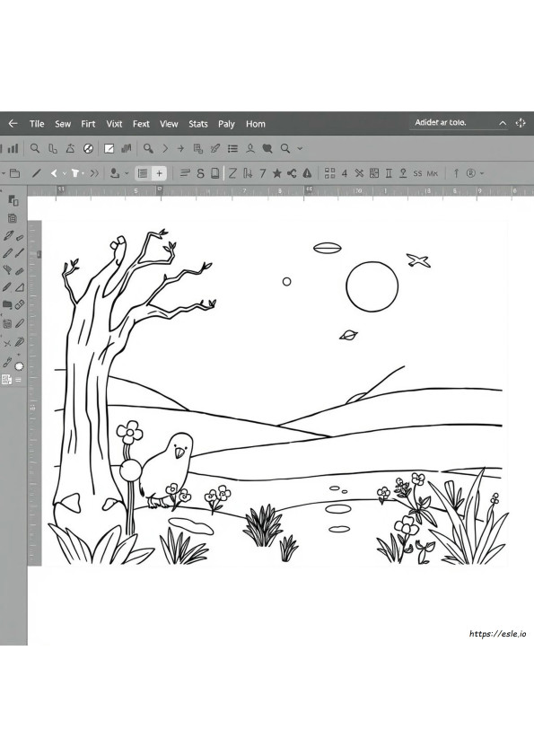Click the magnifier beside the chat bubbles

pyautogui.click(x=285, y=148)
